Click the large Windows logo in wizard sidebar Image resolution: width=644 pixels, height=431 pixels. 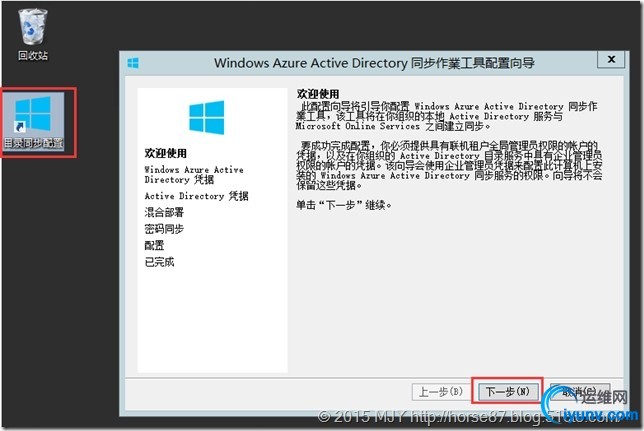(x=207, y=117)
